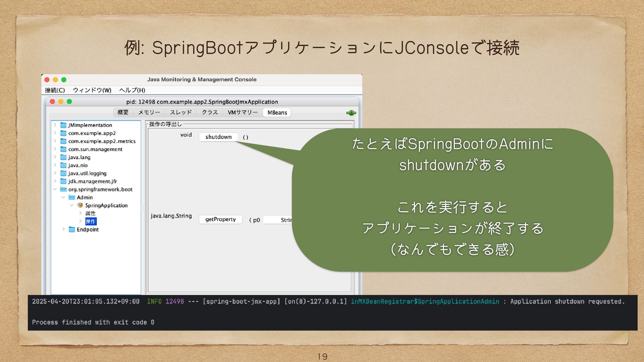Viewport: 644px width, 362px height.
Task: Expand the Endpoint tree node
Action: coord(63,229)
